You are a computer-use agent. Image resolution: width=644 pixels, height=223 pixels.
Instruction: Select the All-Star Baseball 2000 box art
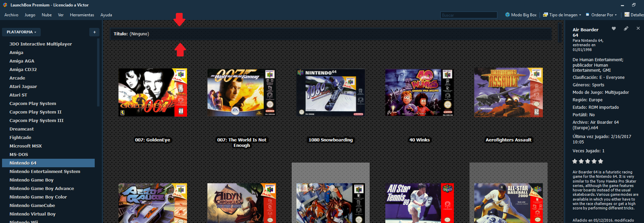coord(509,203)
